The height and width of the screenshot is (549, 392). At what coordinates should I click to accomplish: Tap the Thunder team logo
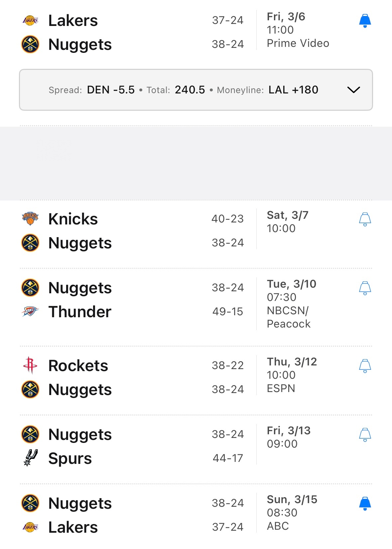30,312
